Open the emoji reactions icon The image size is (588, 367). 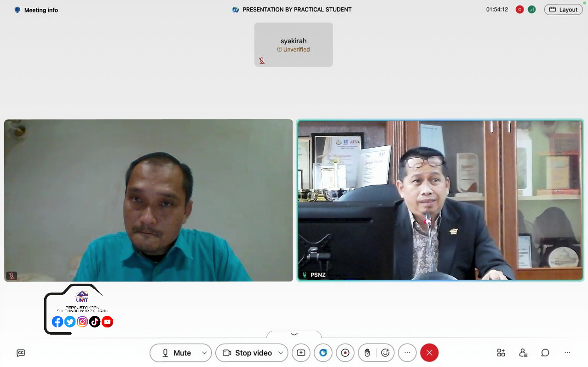click(x=386, y=353)
